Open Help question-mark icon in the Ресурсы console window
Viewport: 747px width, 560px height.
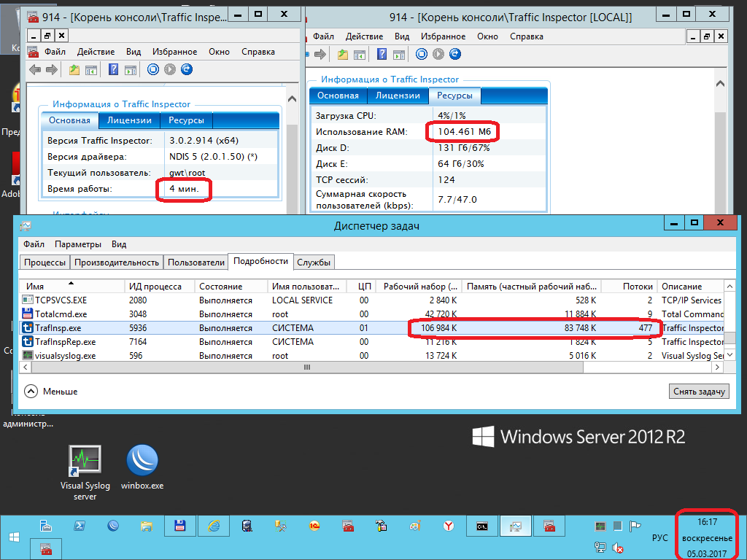pos(382,54)
